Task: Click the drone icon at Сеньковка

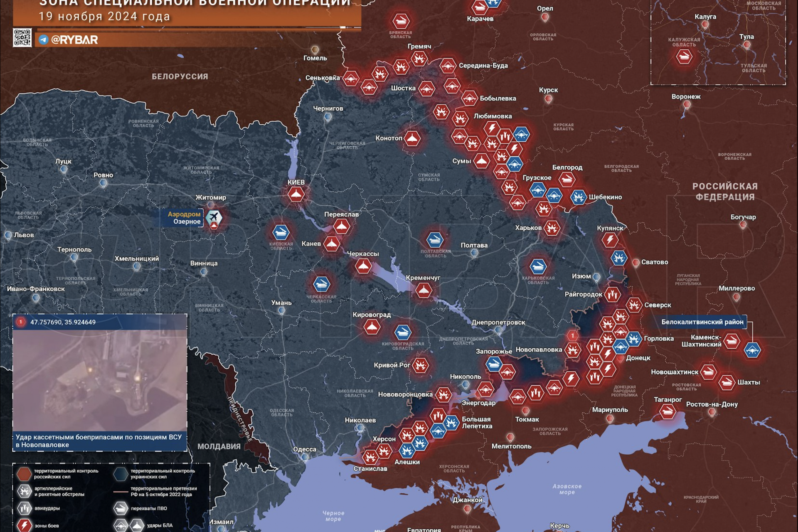Action: (x=350, y=78)
